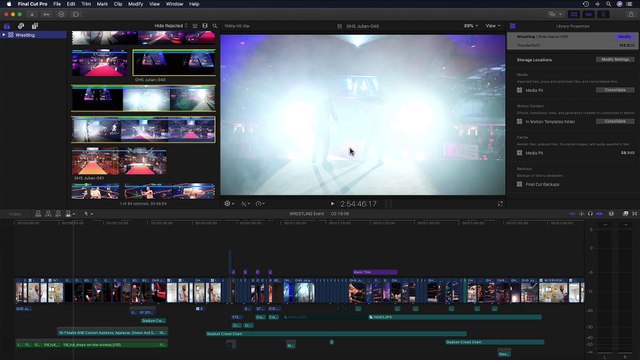Open the Effects browser icon
Viewport: 640px width, 360px height.
pyautogui.click(x=626, y=213)
